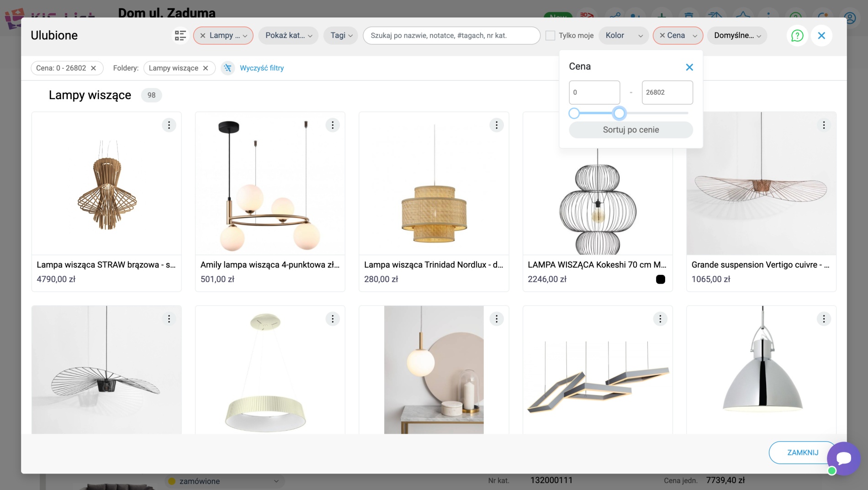
Task: Expand the Pokaż kat... dropdown
Action: pyautogui.click(x=288, y=36)
